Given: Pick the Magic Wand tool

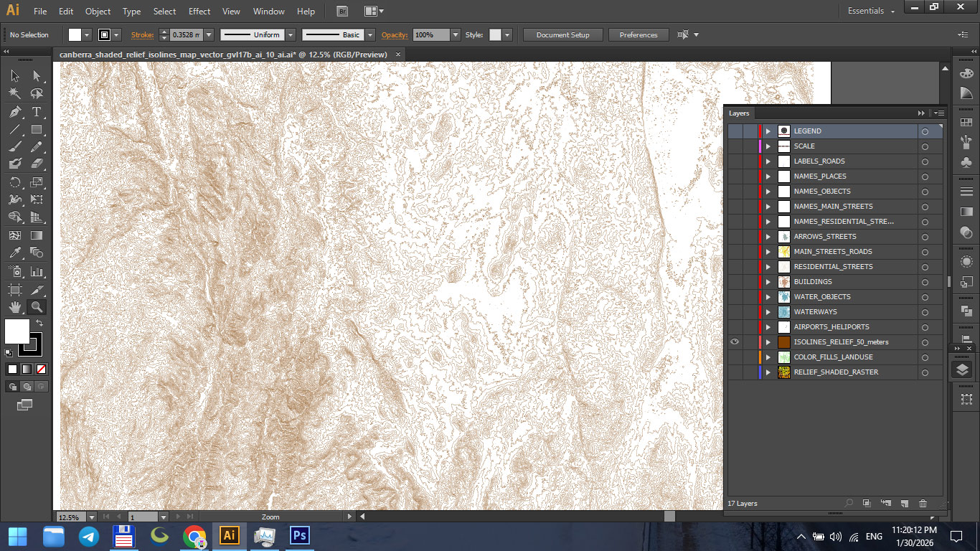Looking at the screenshot, I should pyautogui.click(x=14, y=94).
